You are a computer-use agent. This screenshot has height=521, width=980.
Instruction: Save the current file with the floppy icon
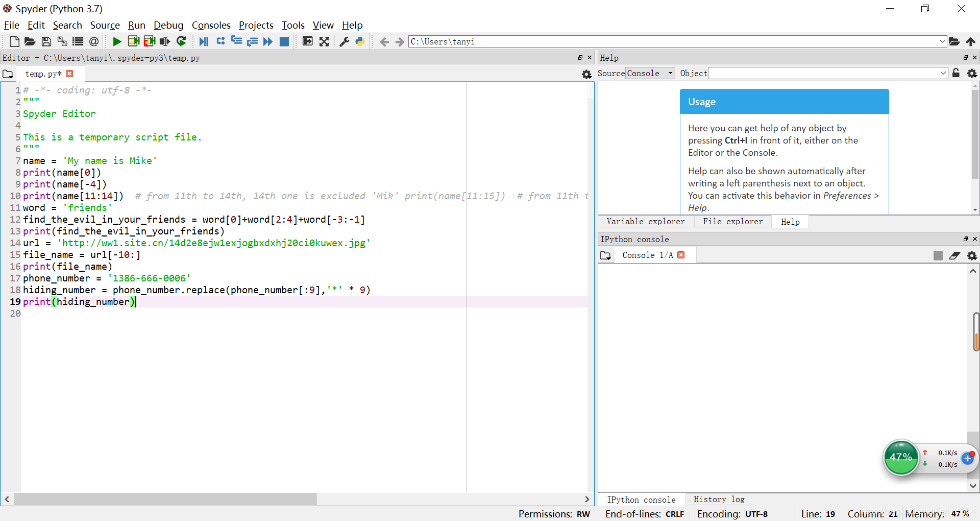pyautogui.click(x=46, y=41)
